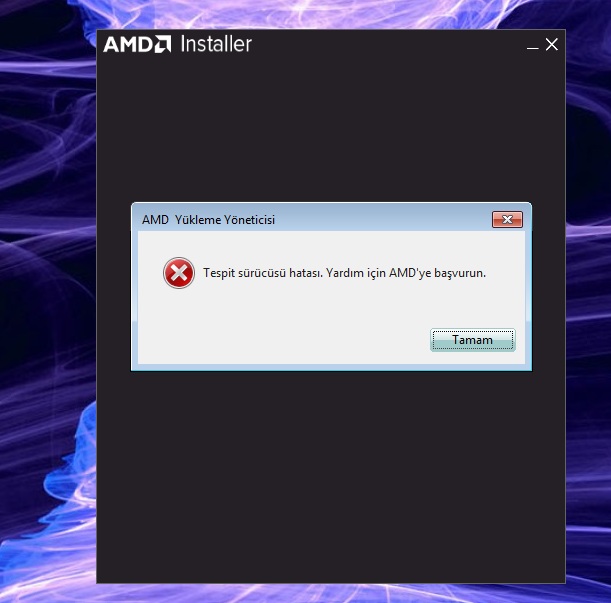
Task: Click the Tamam button
Action: [473, 340]
